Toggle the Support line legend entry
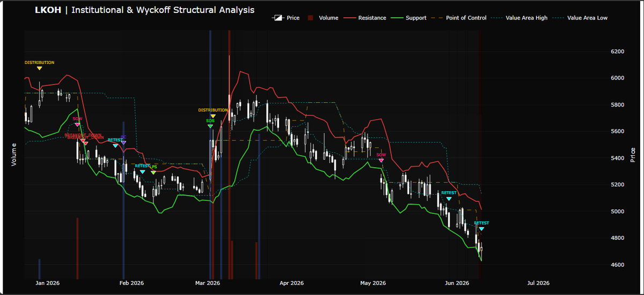Image resolution: width=644 pixels, height=295 pixels. click(409, 18)
